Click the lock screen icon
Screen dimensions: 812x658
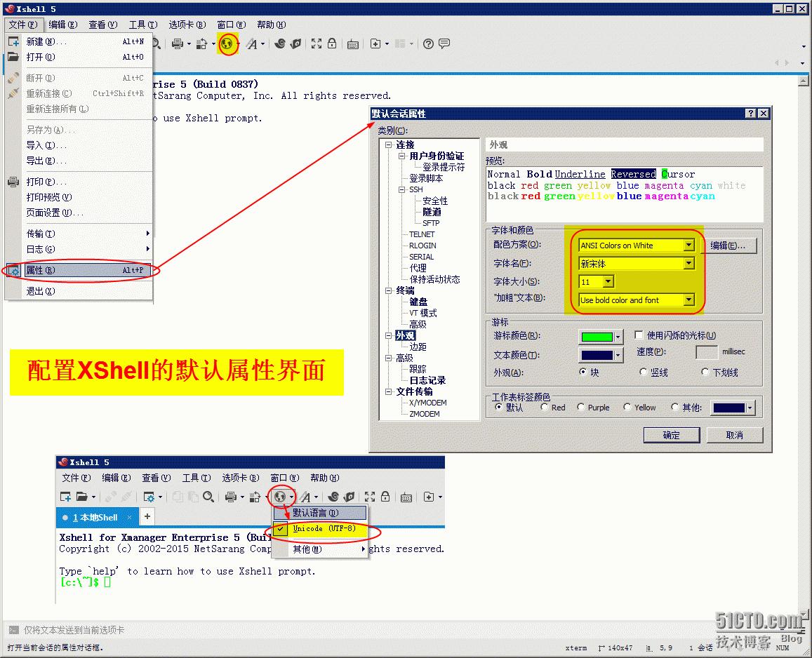pos(332,43)
